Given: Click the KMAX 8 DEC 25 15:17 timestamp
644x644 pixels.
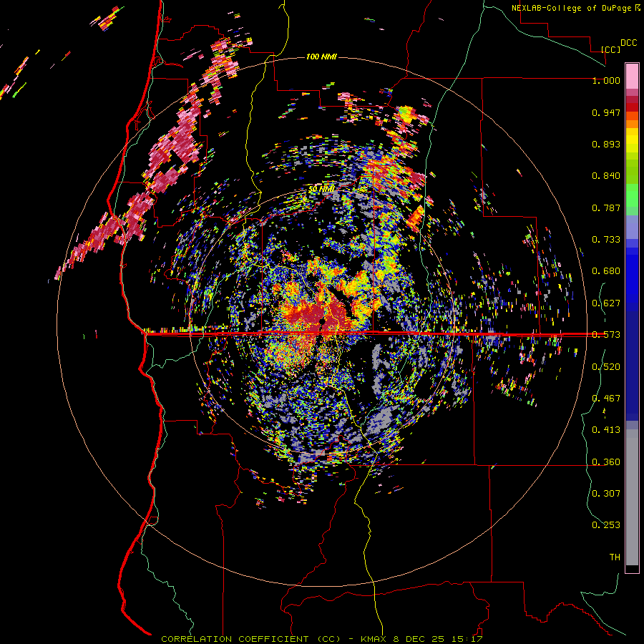Looking at the screenshot, I should 421,639.
